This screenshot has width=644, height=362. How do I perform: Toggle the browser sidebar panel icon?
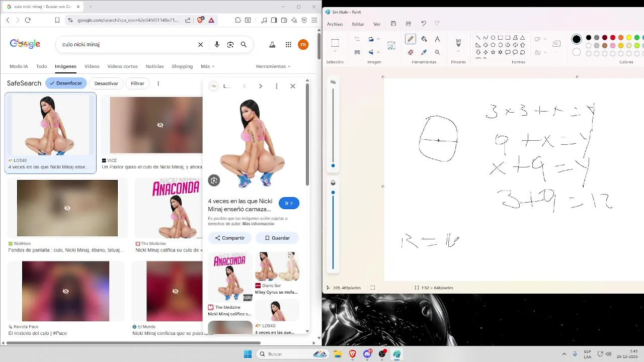[x=274, y=20]
